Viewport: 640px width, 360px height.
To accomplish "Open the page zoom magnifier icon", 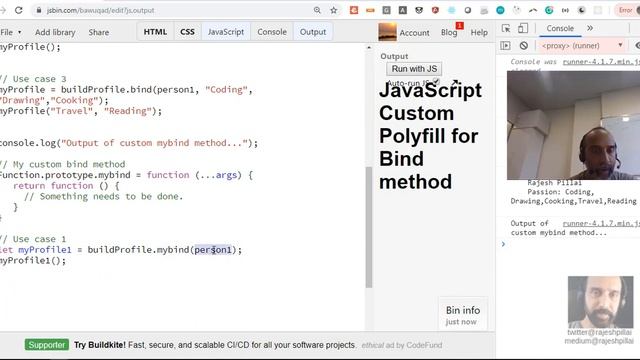I will click(317, 10).
